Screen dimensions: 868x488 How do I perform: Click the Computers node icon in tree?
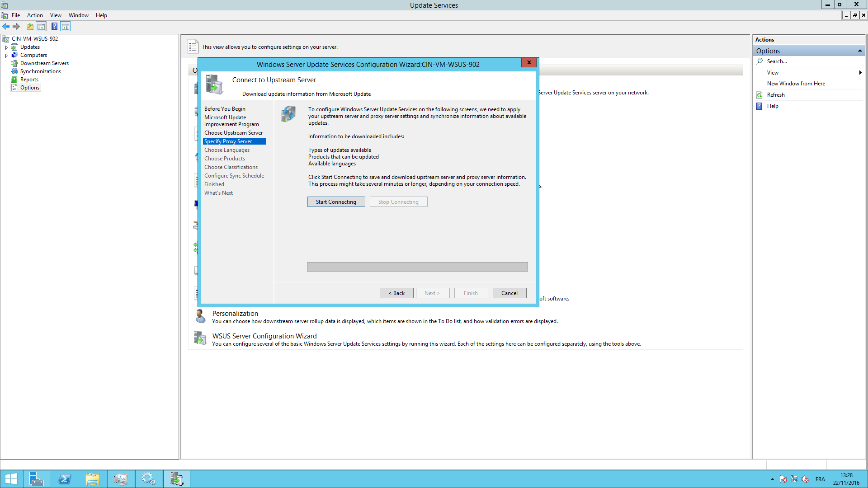(14, 55)
